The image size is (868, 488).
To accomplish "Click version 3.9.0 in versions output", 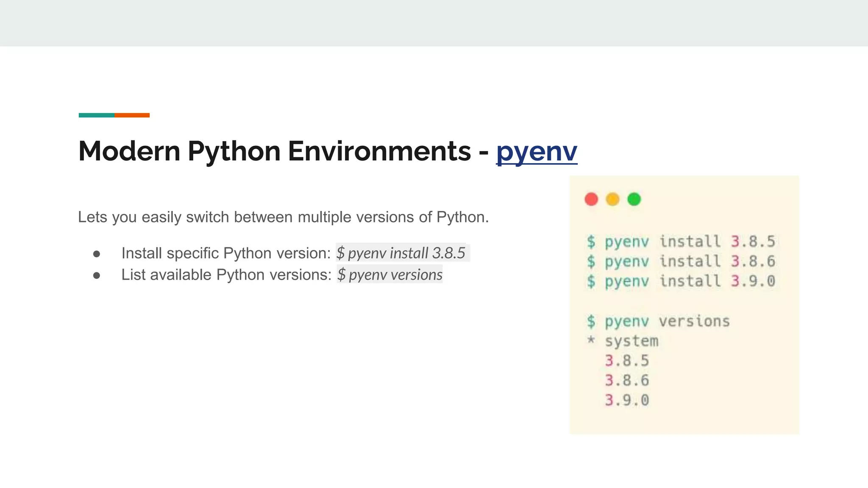I will [x=627, y=400].
